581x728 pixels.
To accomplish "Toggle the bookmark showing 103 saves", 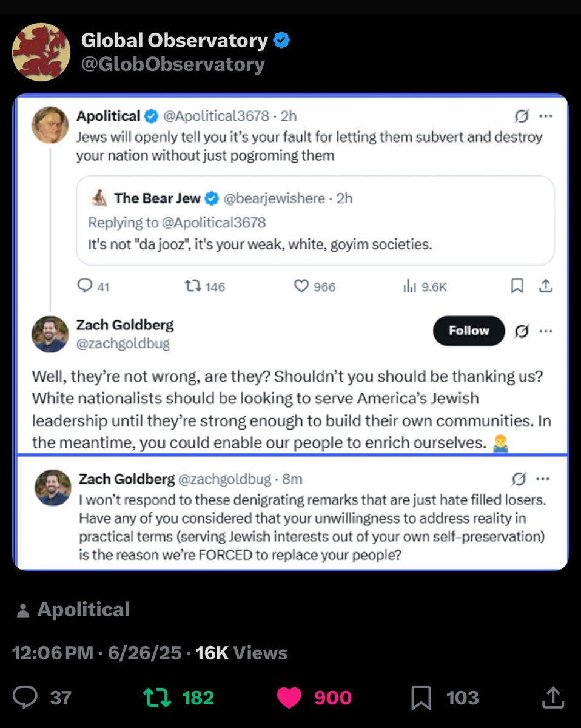I will point(421,697).
